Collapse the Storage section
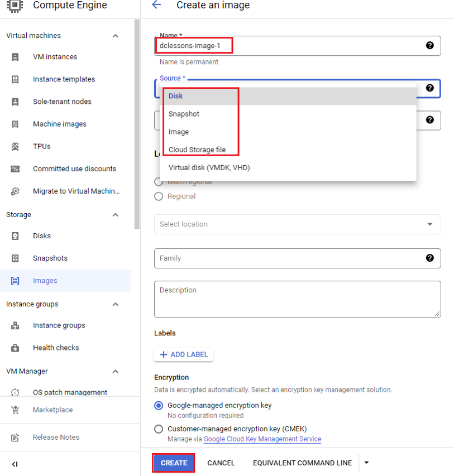This screenshot has width=454, height=476. [x=116, y=215]
